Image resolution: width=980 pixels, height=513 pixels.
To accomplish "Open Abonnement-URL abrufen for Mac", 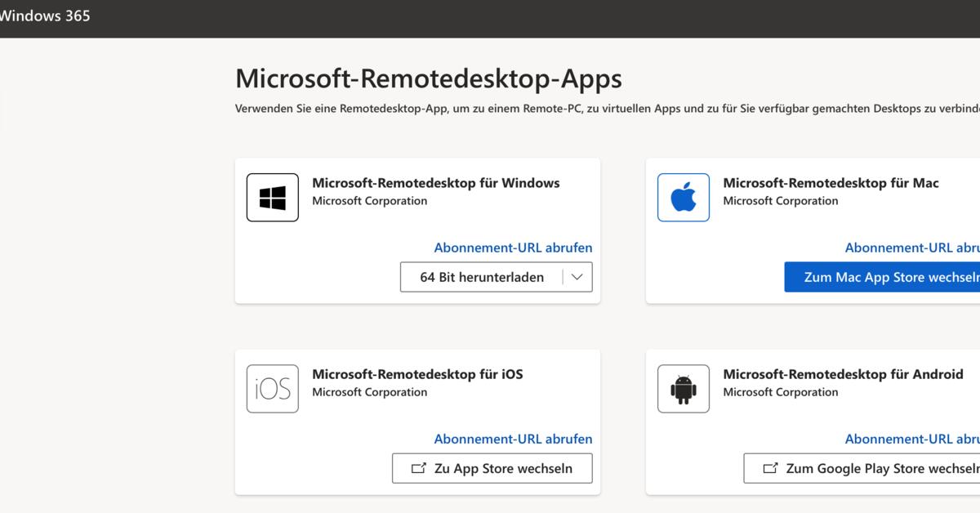I will click(912, 248).
